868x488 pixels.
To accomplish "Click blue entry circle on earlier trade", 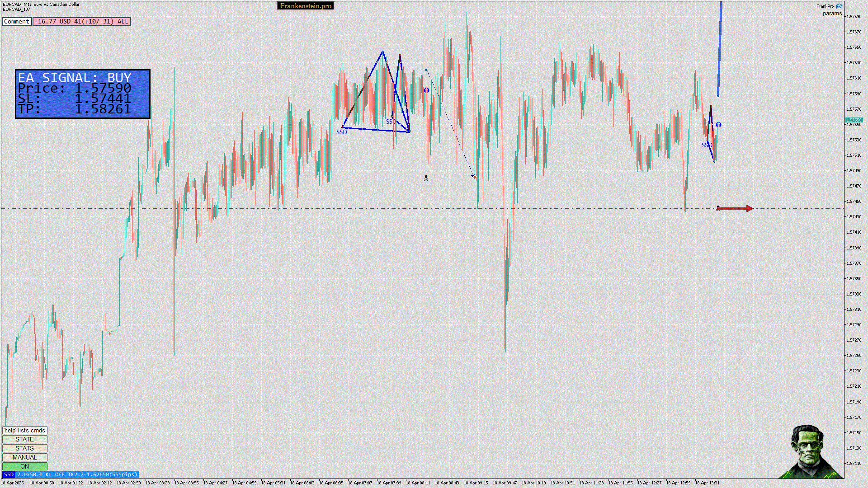I will 426,90.
